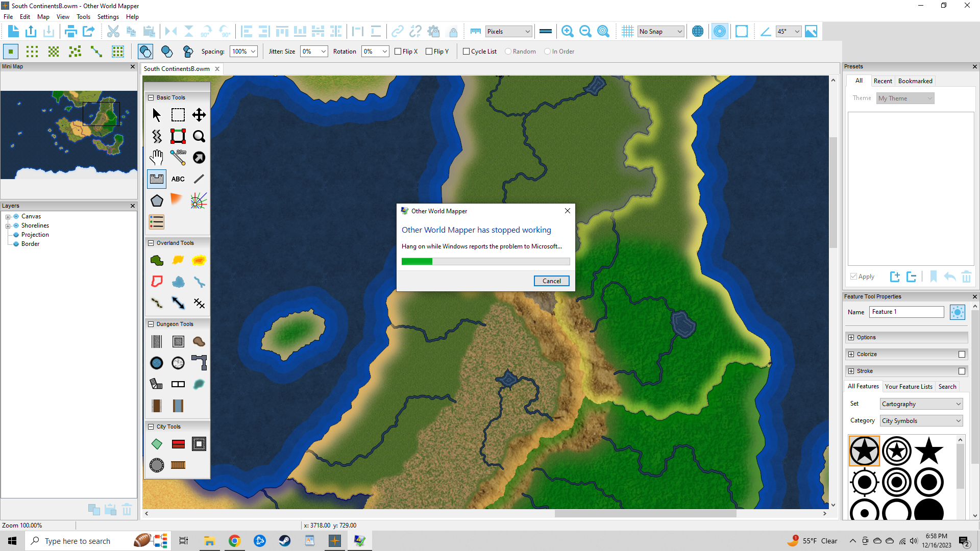Click the Zoom In toolbar icon
This screenshot has height=551, width=980.
tap(567, 31)
